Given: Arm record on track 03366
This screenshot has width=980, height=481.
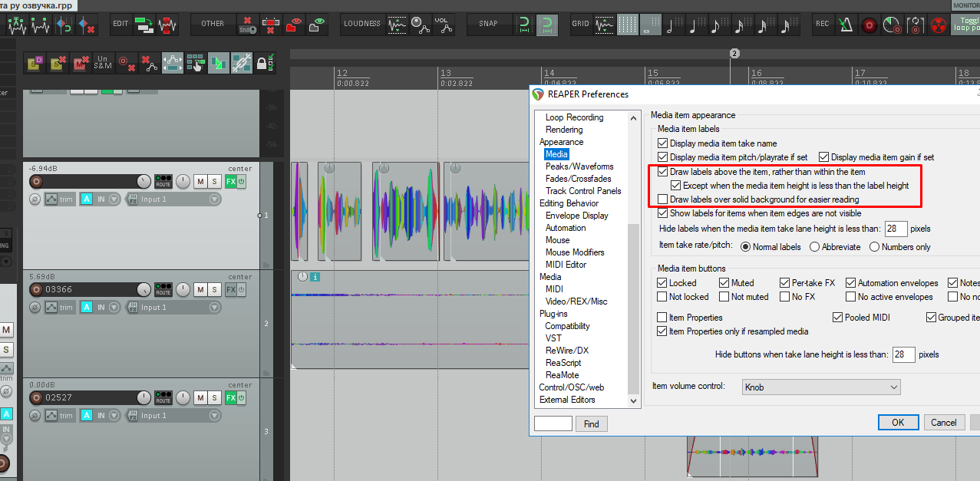Looking at the screenshot, I should (36, 290).
